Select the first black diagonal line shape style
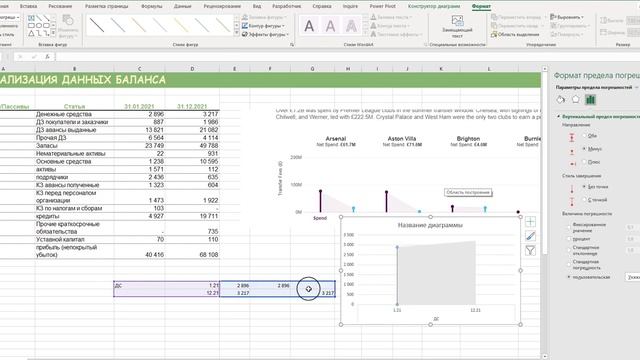640x360 pixels. click(x=97, y=25)
